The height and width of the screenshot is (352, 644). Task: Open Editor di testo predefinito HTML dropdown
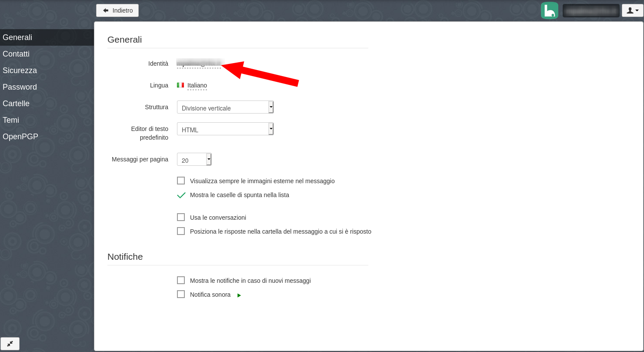click(225, 129)
